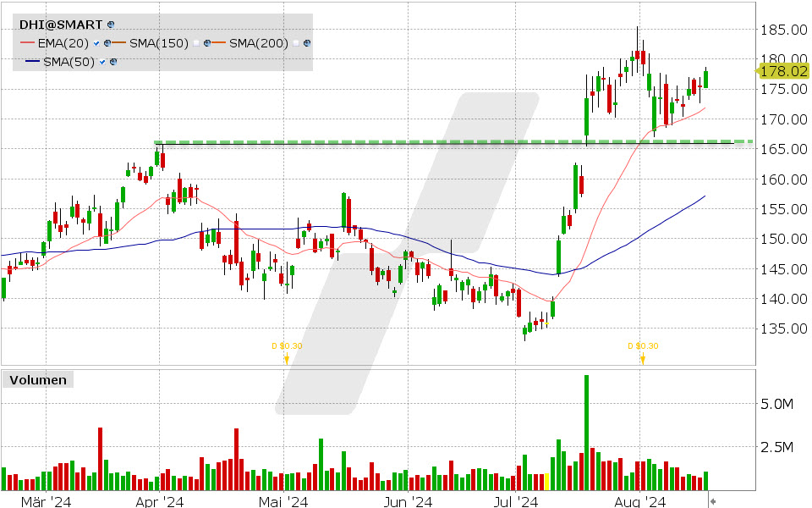This screenshot has height=508, width=812.
Task: Click the yellow volume bar in early July
Action: click(546, 482)
